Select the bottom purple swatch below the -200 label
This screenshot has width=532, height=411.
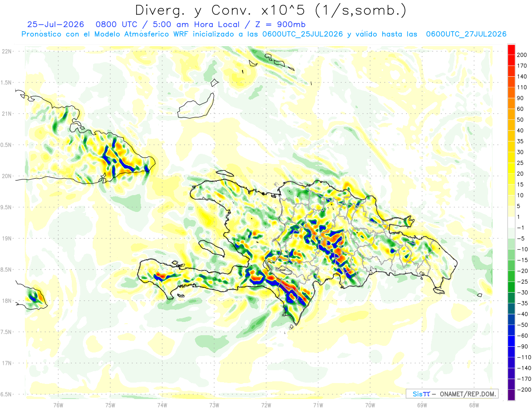(511, 395)
